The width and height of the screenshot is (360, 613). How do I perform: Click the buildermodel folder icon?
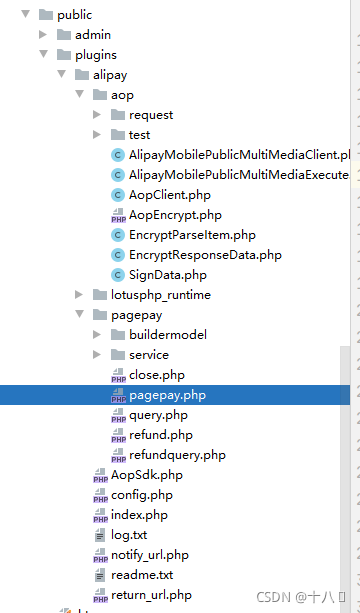pyautogui.click(x=118, y=335)
